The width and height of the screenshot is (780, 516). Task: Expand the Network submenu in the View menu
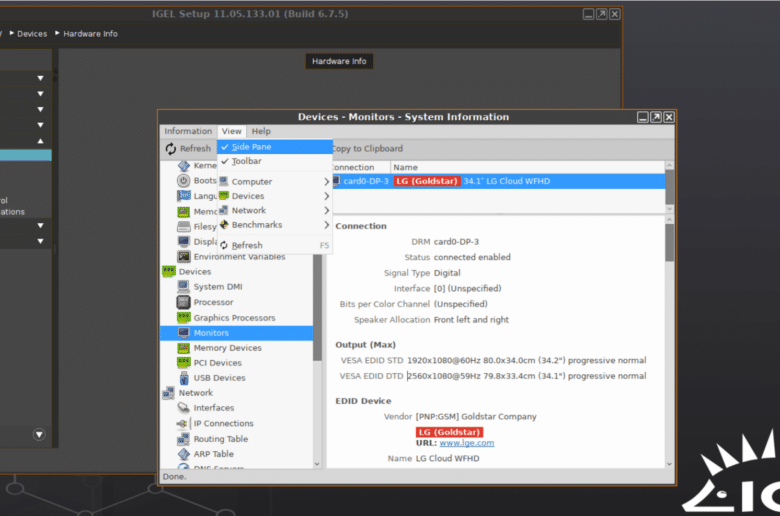point(326,210)
